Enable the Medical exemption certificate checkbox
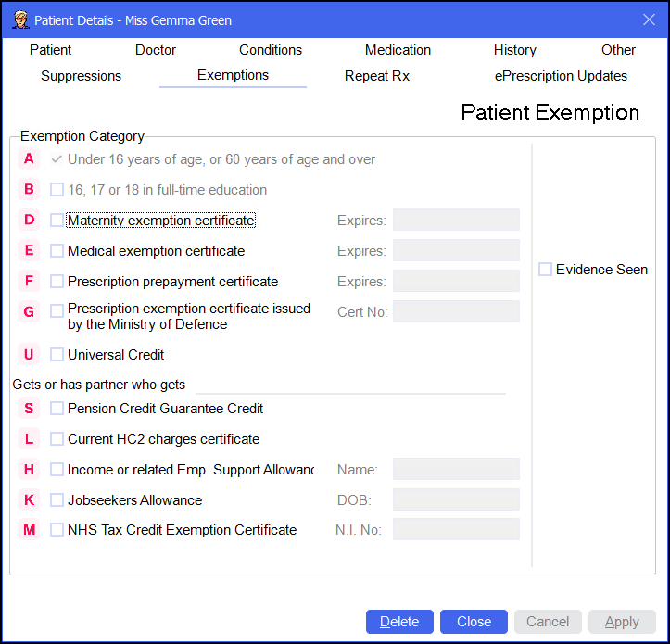 click(x=57, y=251)
